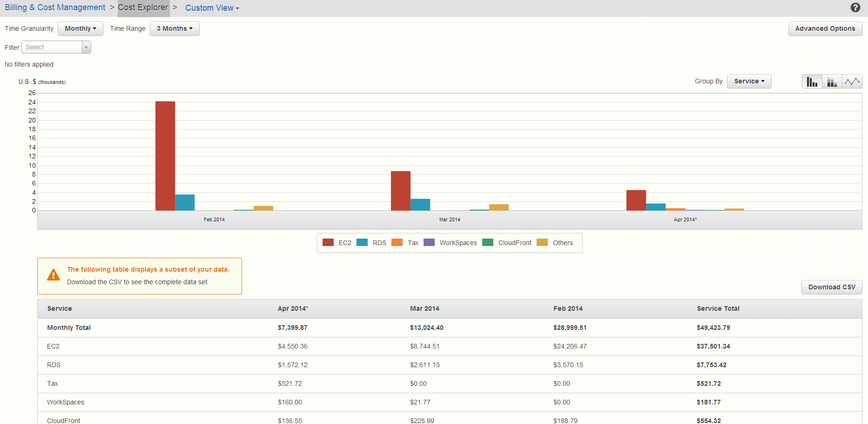Image resolution: width=868 pixels, height=424 pixels.
Task: Click the $7,399.87 April total cell
Action: coord(293,328)
